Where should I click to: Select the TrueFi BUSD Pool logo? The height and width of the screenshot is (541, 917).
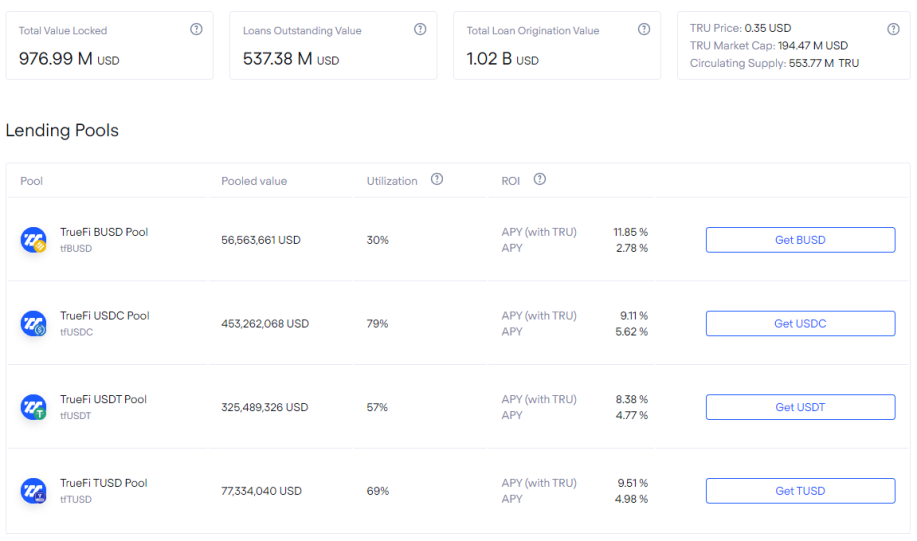coord(33,240)
